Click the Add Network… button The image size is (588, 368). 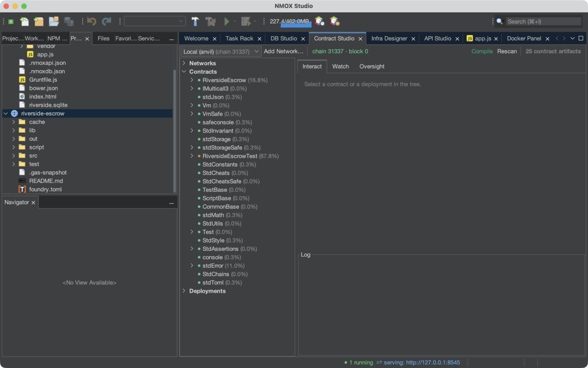click(x=284, y=51)
